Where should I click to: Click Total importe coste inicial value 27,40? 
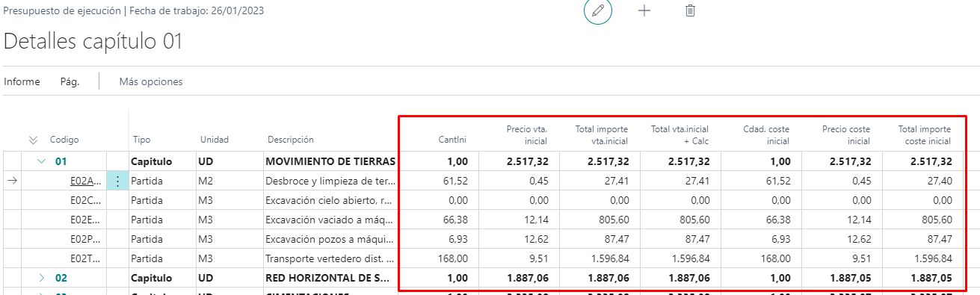tap(940, 181)
